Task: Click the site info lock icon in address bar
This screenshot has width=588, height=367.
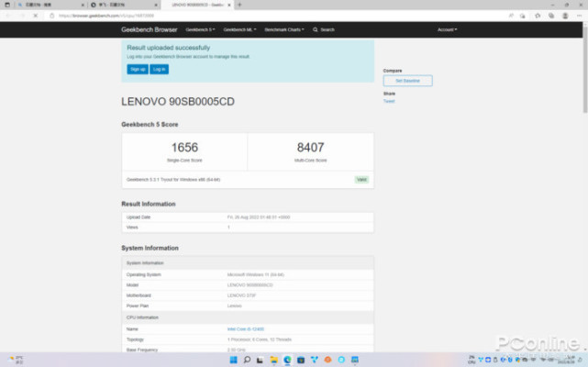Action: 52,16
